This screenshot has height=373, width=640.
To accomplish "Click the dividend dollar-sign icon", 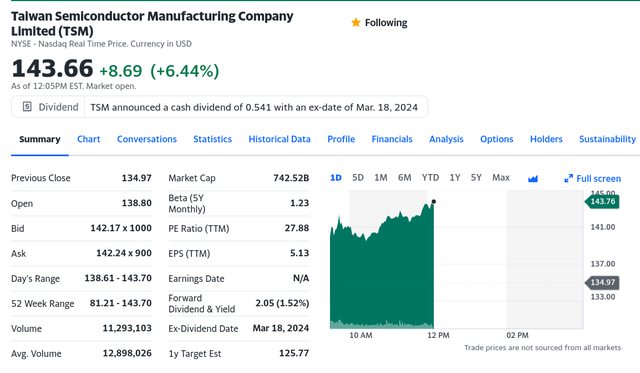I will coord(27,107).
